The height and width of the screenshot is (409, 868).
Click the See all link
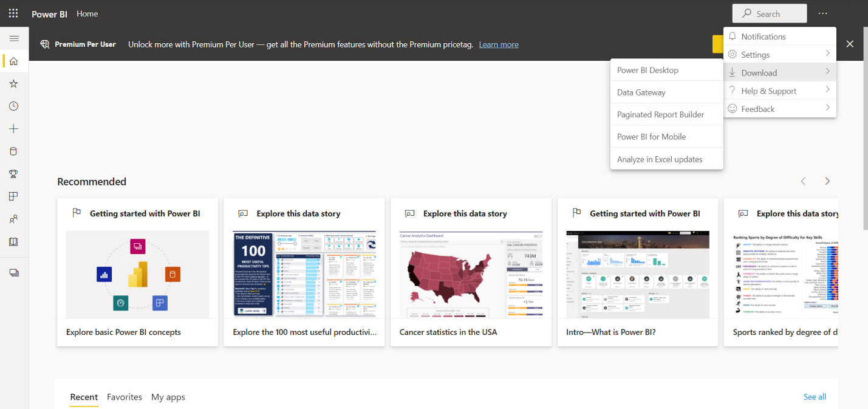tap(815, 397)
